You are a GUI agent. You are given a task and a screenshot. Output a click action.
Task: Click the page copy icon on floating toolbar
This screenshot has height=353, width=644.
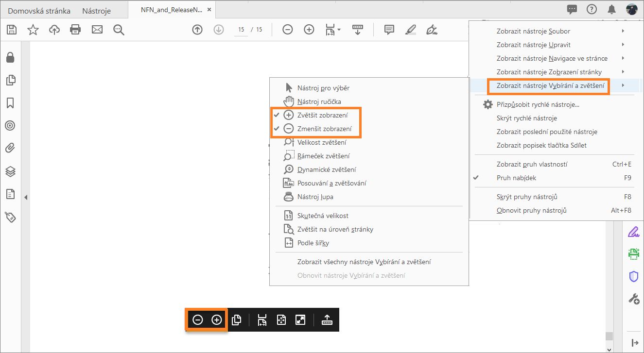pos(237,320)
